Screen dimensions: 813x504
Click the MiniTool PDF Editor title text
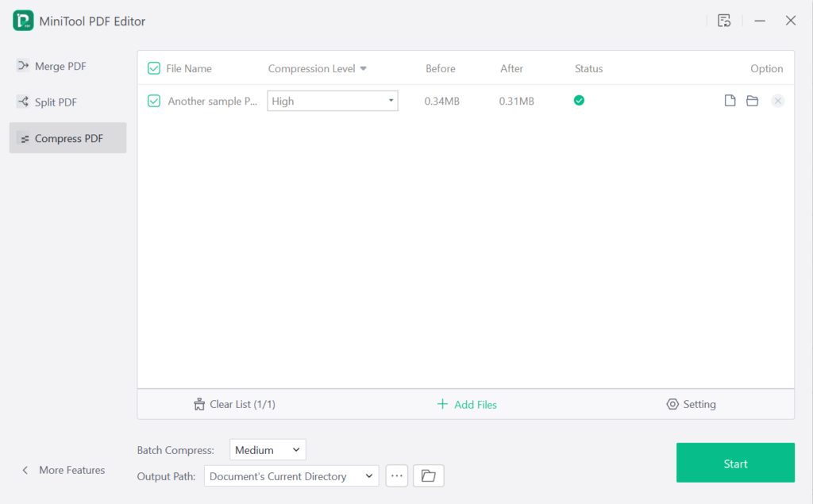[92, 21]
